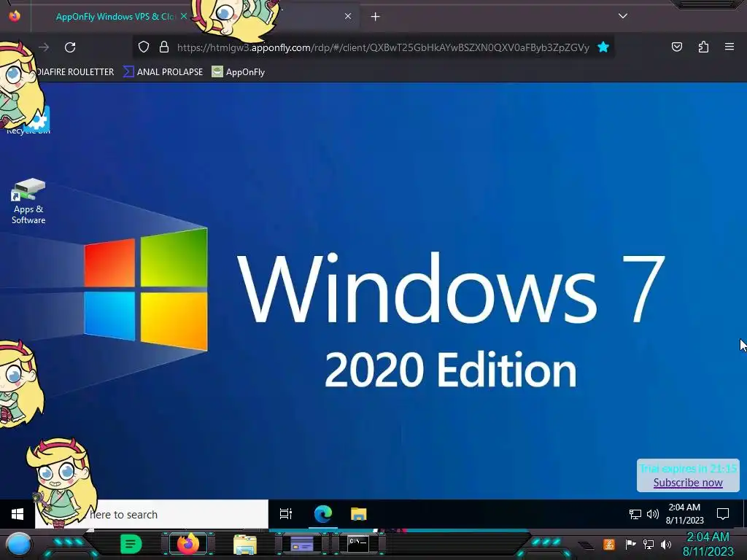
Task: Open Windows Explorer on host taskbar
Action: pyautogui.click(x=245, y=544)
